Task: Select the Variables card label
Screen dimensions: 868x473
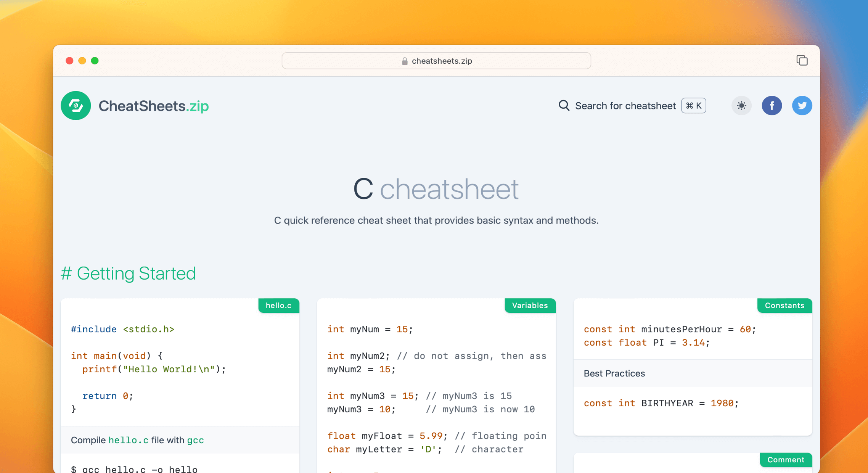Action: point(530,306)
